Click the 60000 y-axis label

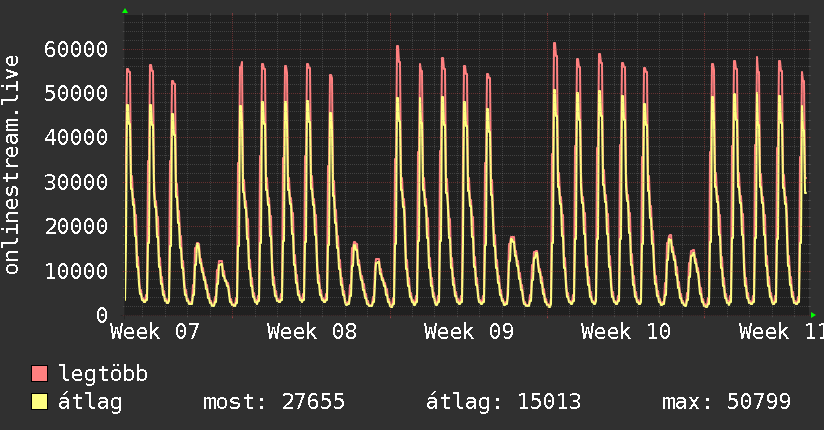click(x=76, y=49)
